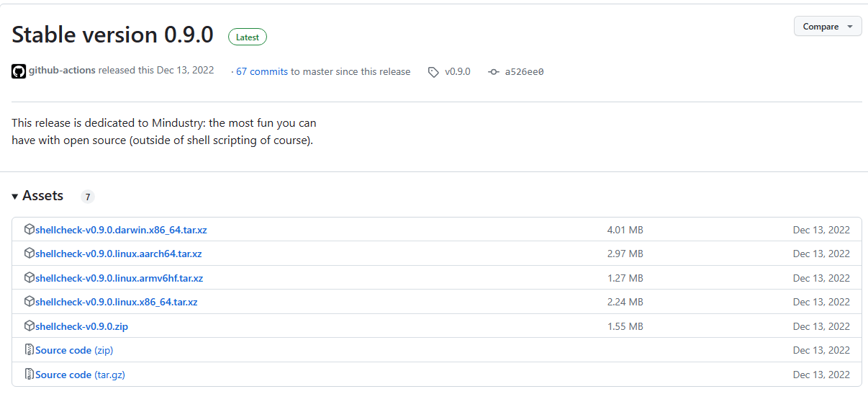The height and width of the screenshot is (394, 868).
Task: Click the 1.55 MB file size
Action: [x=625, y=326]
